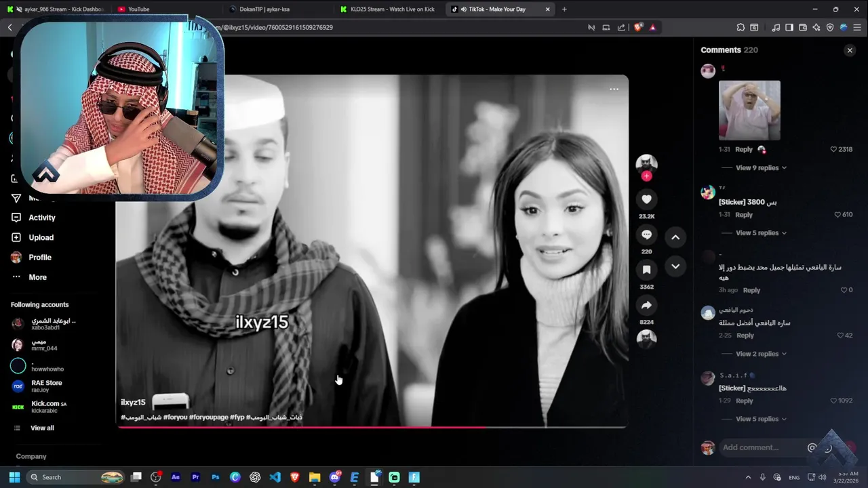Toggle the browser sidebar panel icon
Screen dimensions: 868x488
coord(789,27)
